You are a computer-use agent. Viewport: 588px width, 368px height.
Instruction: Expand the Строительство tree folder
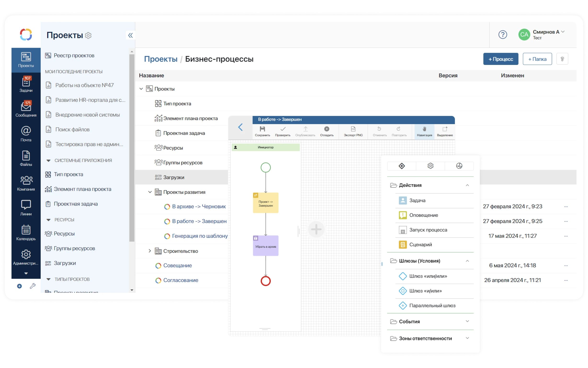150,251
